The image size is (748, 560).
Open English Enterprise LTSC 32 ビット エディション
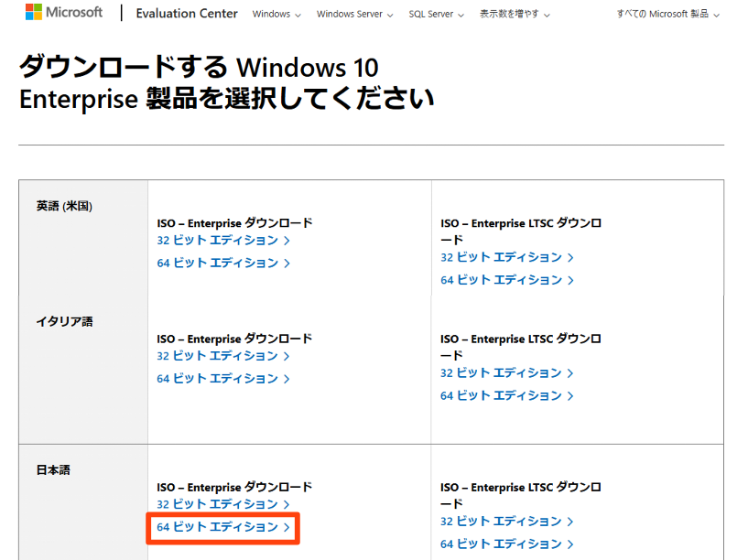click(506, 257)
